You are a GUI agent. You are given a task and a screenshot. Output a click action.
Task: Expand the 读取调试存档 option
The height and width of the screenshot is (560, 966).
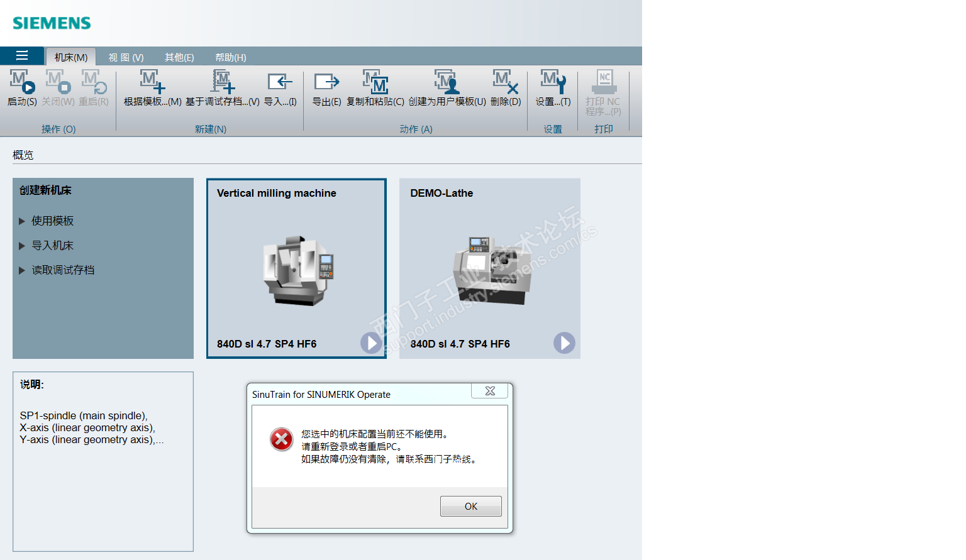(x=57, y=270)
